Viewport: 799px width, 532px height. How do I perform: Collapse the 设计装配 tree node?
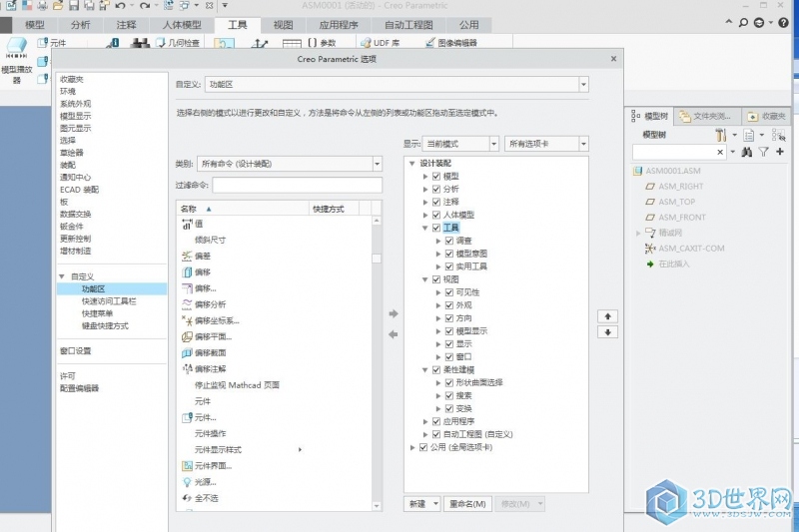click(x=411, y=164)
